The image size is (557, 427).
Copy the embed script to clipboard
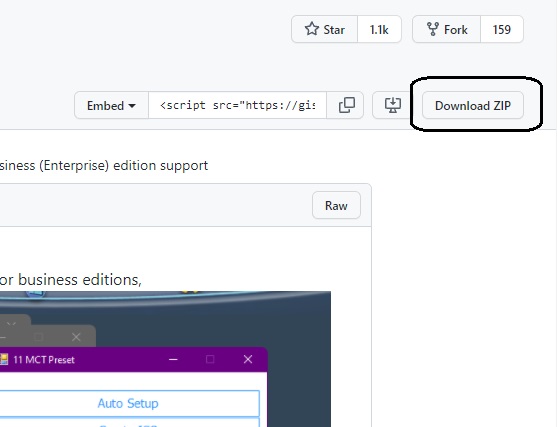point(346,106)
